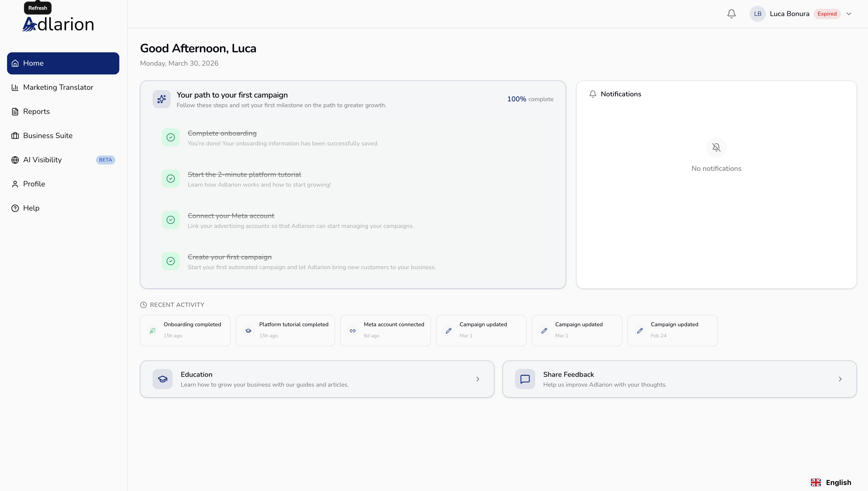Open Marketing Translator in the sidebar
The image size is (868, 491).
58,87
